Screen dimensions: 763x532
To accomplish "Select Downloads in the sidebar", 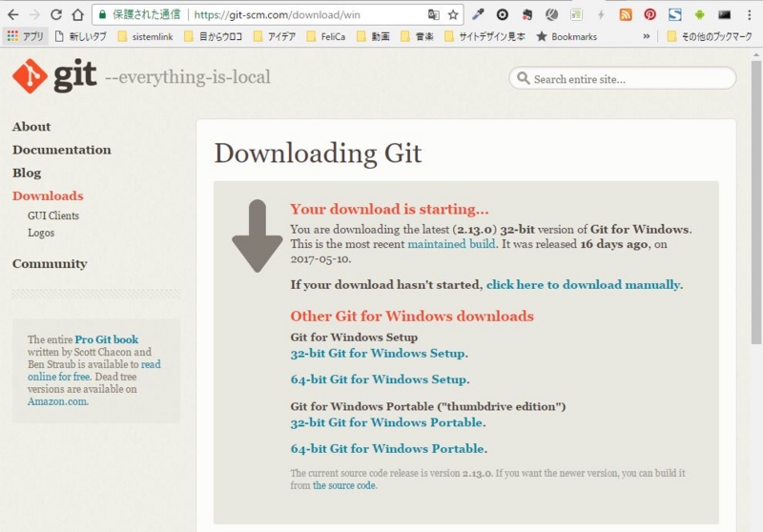I will click(x=48, y=196).
